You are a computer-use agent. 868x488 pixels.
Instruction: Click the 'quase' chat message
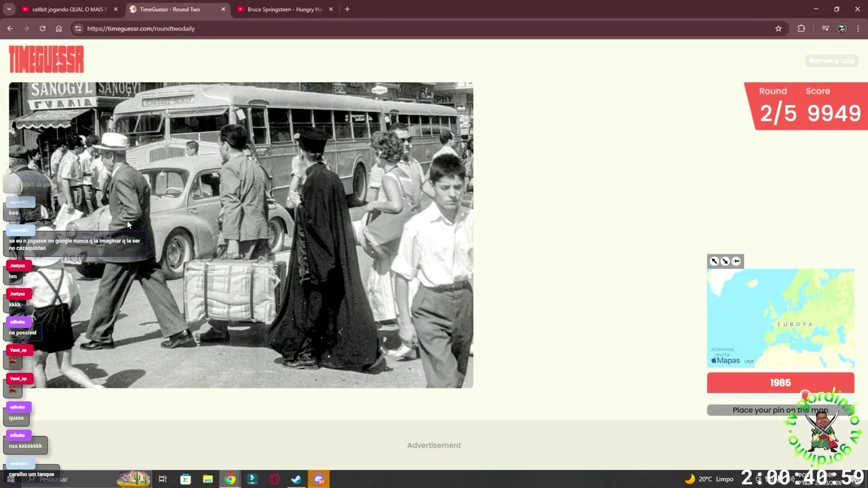click(16, 418)
